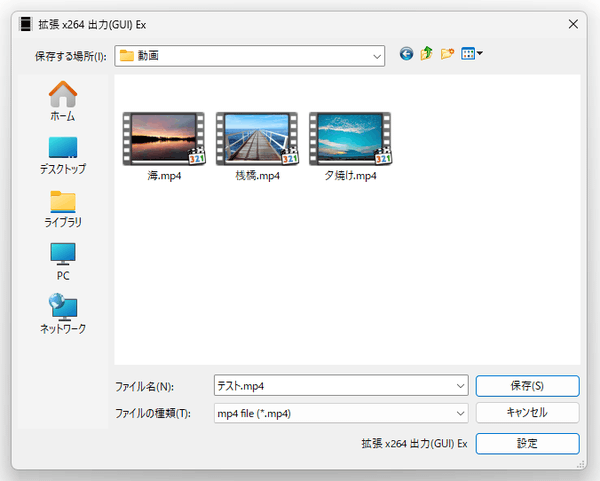Select the 海.mp4 video thumbnail
Viewport: 600px width, 481px height.
(x=164, y=139)
